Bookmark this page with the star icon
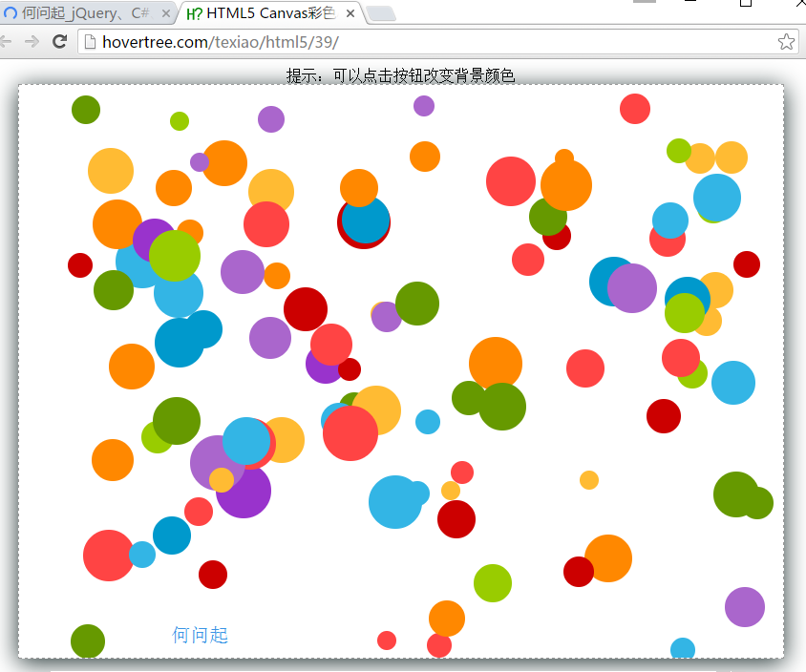Screen dimensions: 806x672 click(786, 41)
